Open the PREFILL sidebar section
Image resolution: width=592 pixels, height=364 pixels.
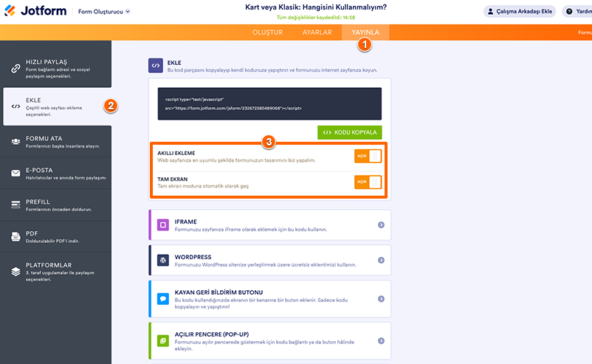(x=55, y=205)
